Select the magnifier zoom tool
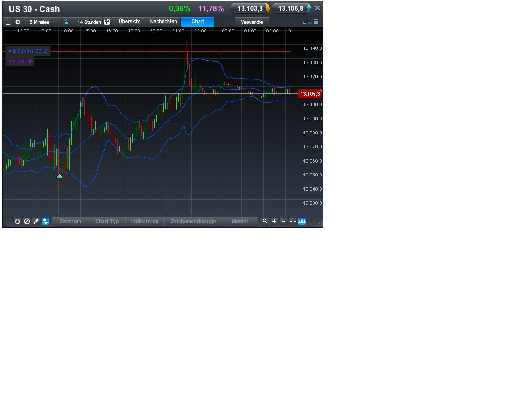 click(x=265, y=221)
